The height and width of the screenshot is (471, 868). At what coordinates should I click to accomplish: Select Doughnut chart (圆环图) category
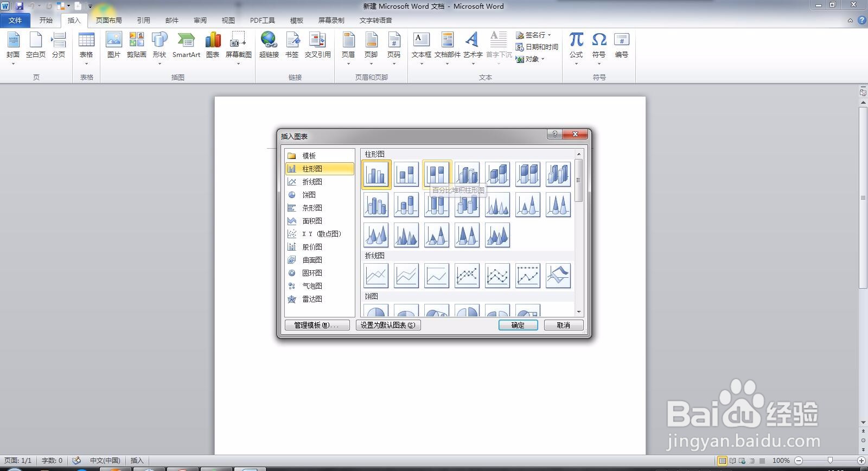coord(320,273)
